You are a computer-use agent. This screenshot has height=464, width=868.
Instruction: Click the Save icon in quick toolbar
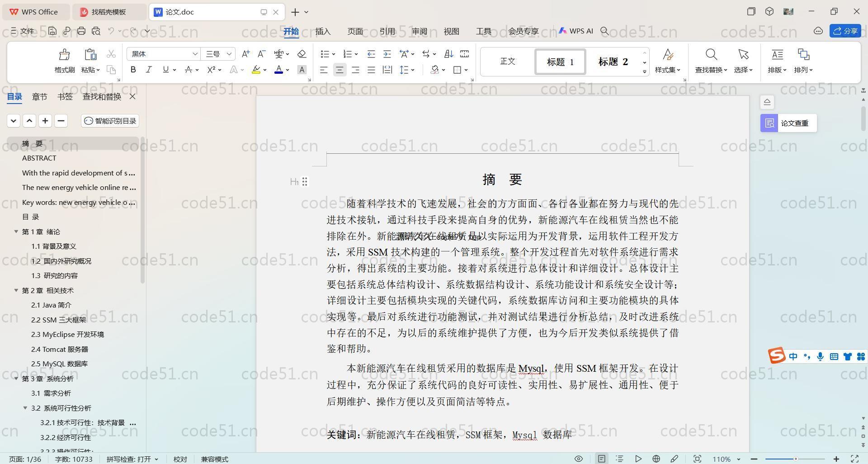(x=52, y=31)
